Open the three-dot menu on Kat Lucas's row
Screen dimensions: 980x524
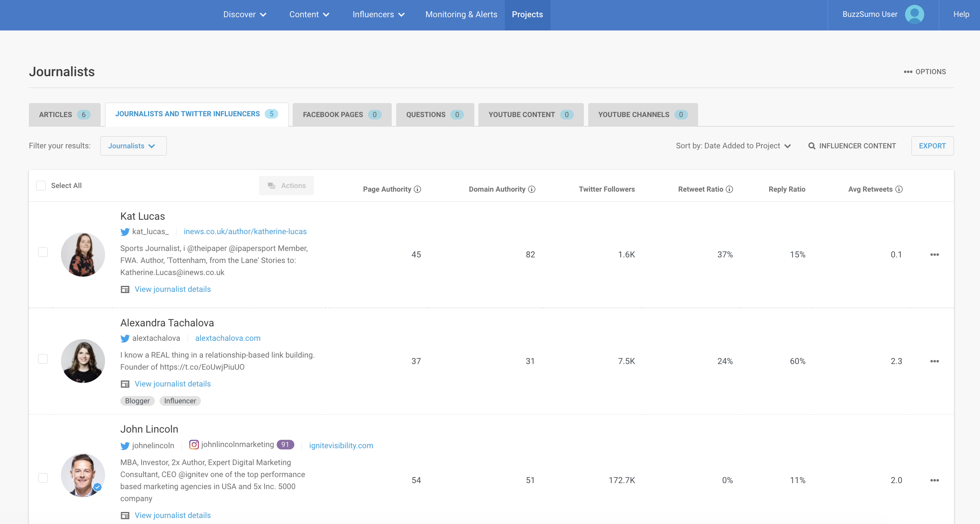935,254
